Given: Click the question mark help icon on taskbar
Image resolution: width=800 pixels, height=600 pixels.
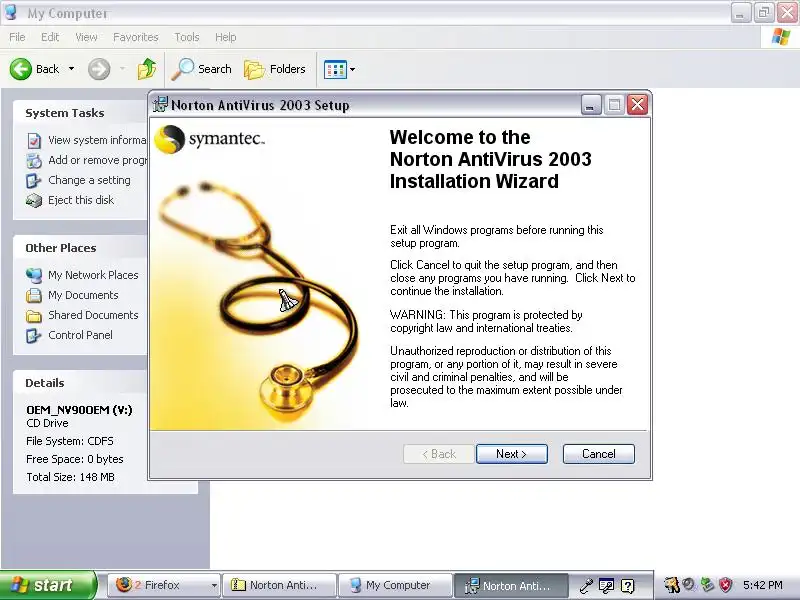Looking at the screenshot, I should (628, 586).
